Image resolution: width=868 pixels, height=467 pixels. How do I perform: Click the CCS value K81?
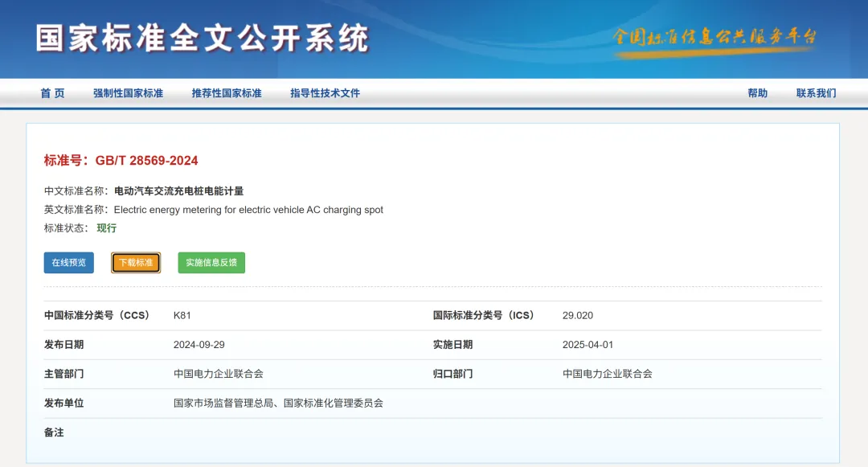(182, 315)
